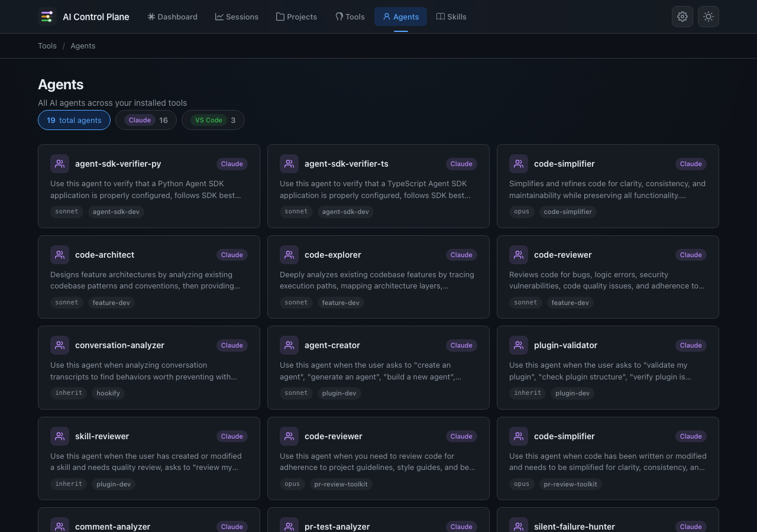
Task: Click icon of code-simplifier card tagged pr-review-toolkit
Action: tap(519, 436)
